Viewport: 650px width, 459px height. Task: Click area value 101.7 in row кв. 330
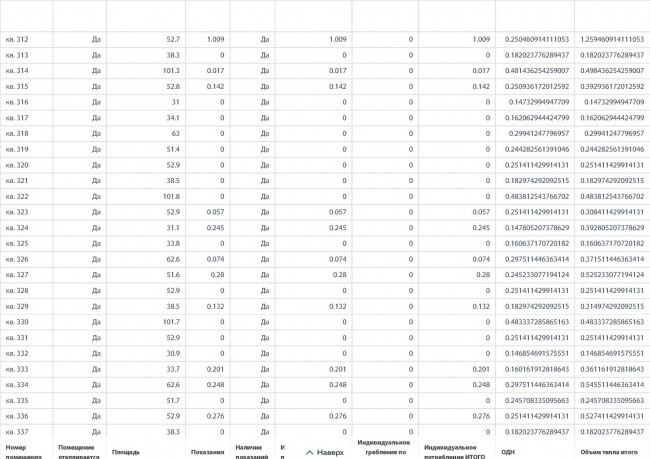[171, 322]
